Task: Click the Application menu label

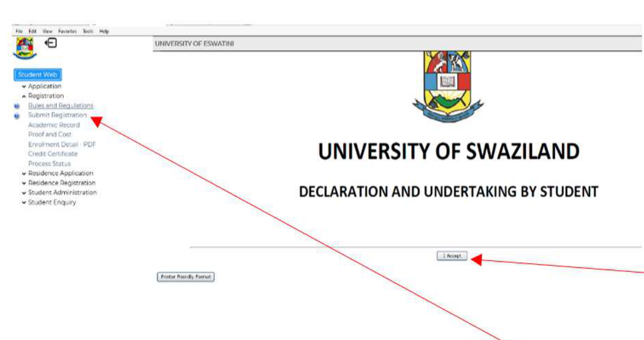Action: click(x=45, y=86)
